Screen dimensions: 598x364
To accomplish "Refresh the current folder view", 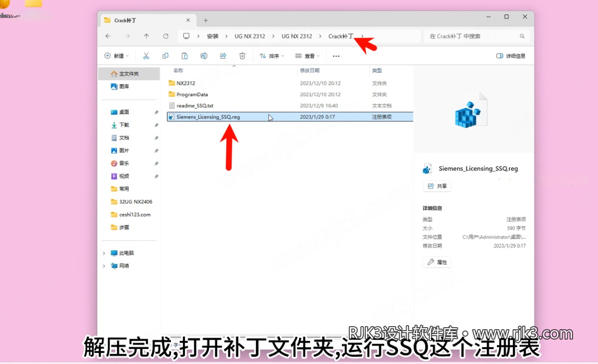I will click(166, 36).
